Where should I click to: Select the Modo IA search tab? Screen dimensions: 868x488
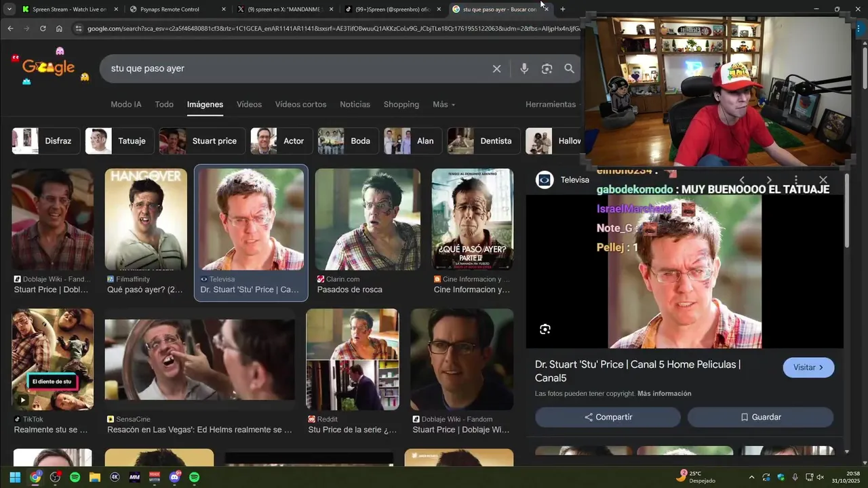126,104
